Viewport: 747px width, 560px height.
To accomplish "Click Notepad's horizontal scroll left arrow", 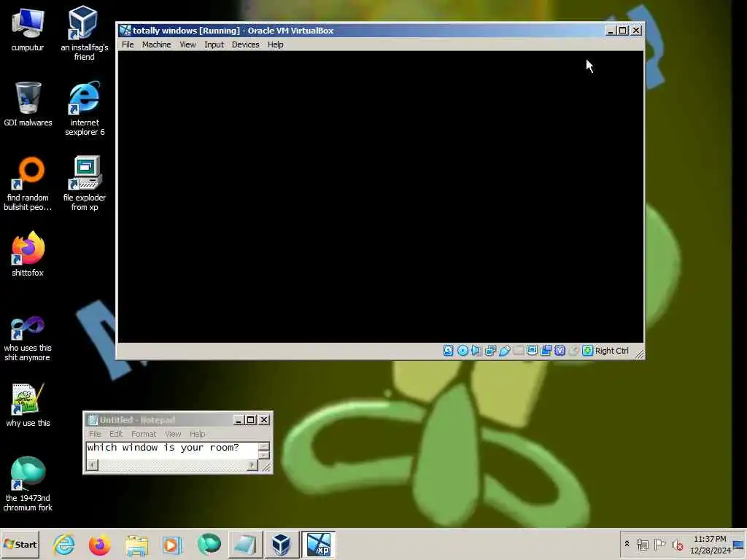I will [x=93, y=464].
